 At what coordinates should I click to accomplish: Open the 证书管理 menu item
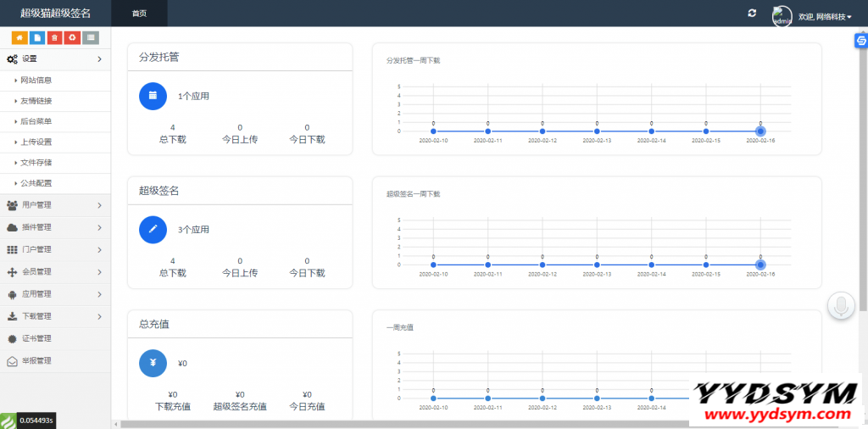pos(36,338)
